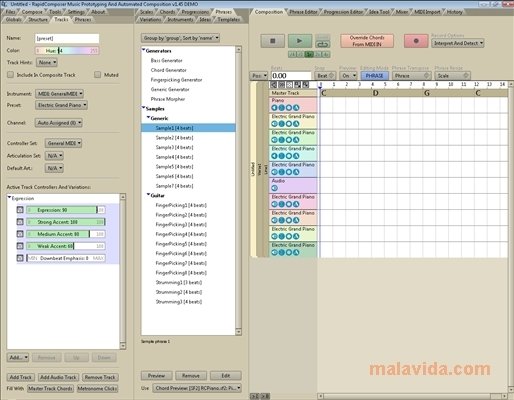
Task: Click the Expression: 90 slider bar
Action: click(66, 210)
